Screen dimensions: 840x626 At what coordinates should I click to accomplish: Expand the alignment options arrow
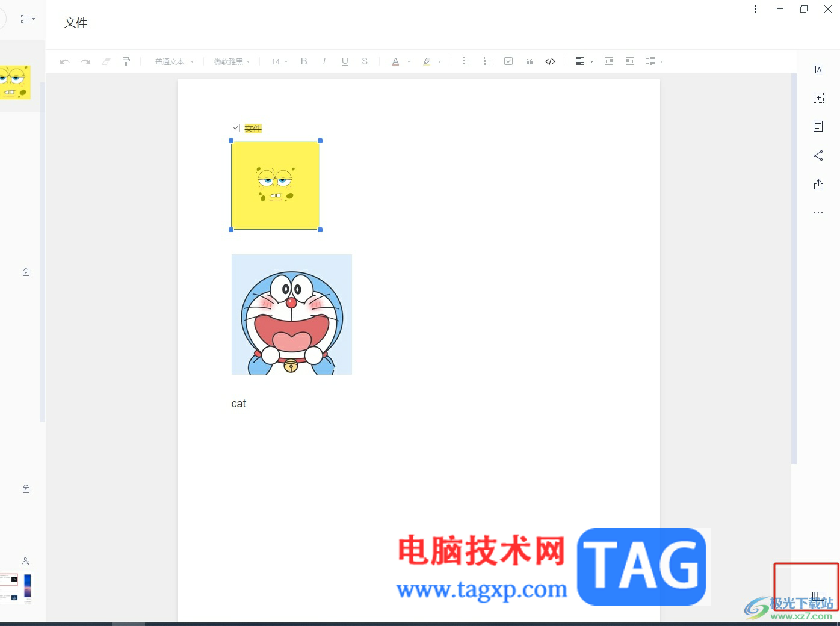coord(592,61)
